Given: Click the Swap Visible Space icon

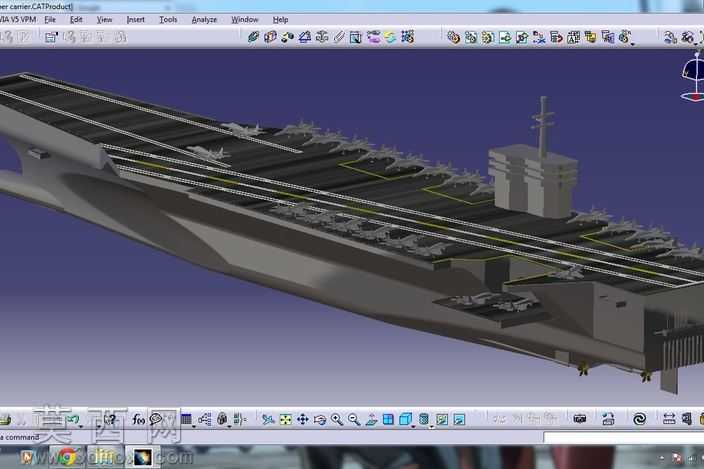Looking at the screenshot, I should 459,419.
